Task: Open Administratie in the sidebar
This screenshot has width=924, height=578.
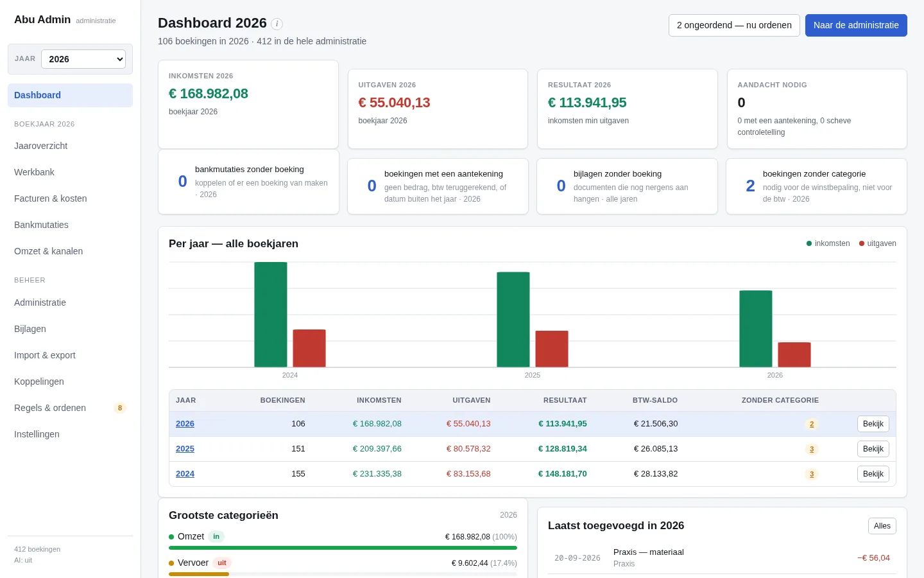Action: (70, 302)
